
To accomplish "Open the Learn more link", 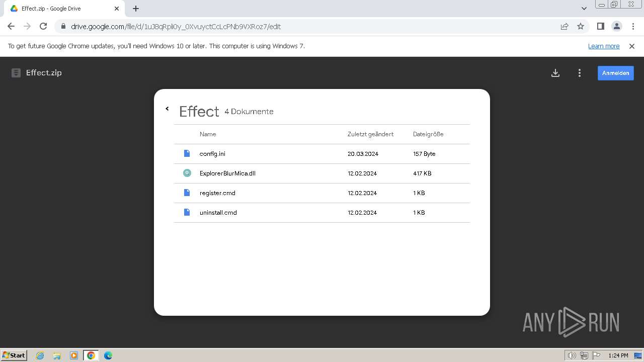I will coord(604,46).
